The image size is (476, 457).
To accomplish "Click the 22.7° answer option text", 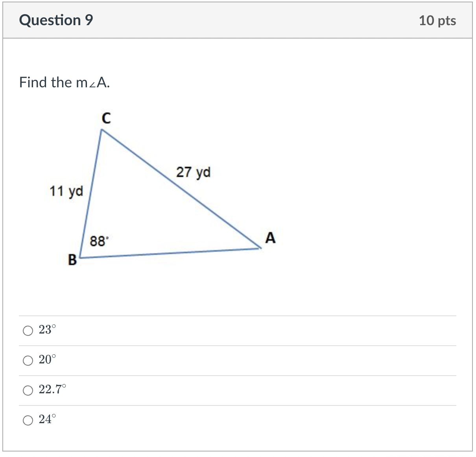I will click(52, 390).
